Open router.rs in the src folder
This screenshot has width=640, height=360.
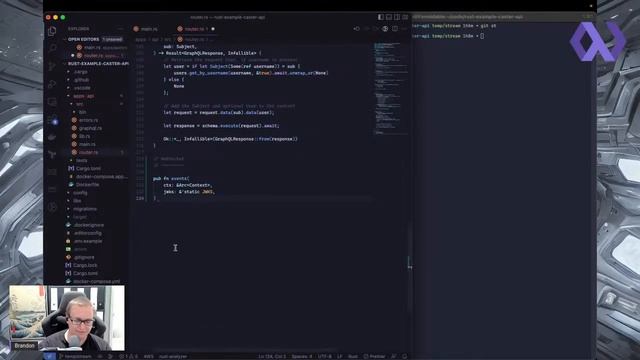[89, 152]
